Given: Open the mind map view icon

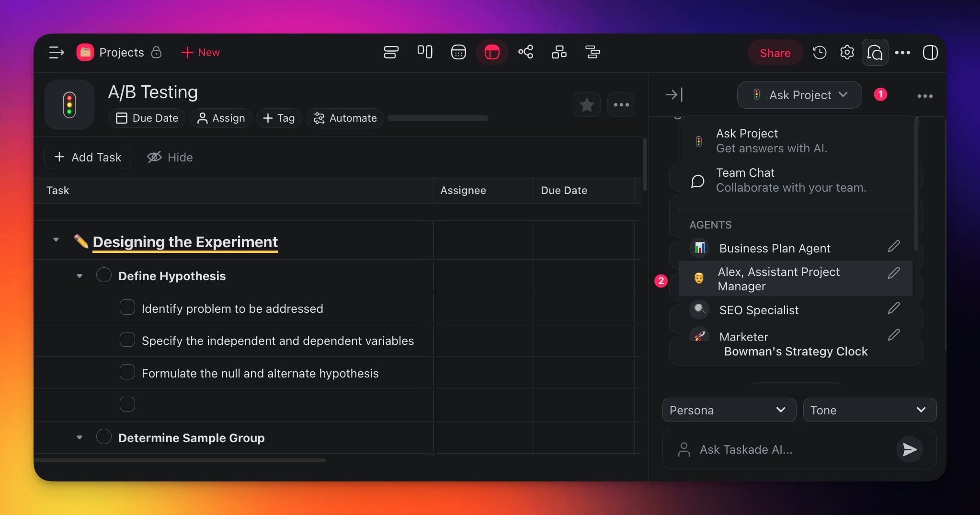Looking at the screenshot, I should pos(525,52).
